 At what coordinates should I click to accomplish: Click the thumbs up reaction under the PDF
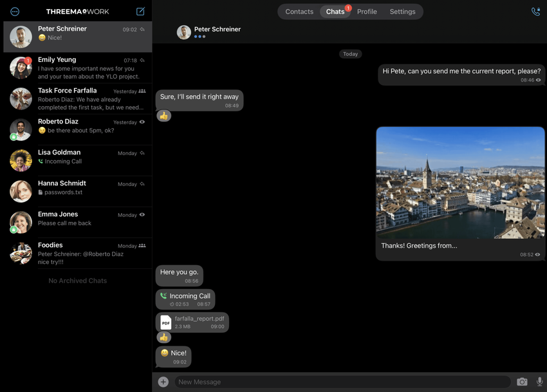pyautogui.click(x=164, y=337)
